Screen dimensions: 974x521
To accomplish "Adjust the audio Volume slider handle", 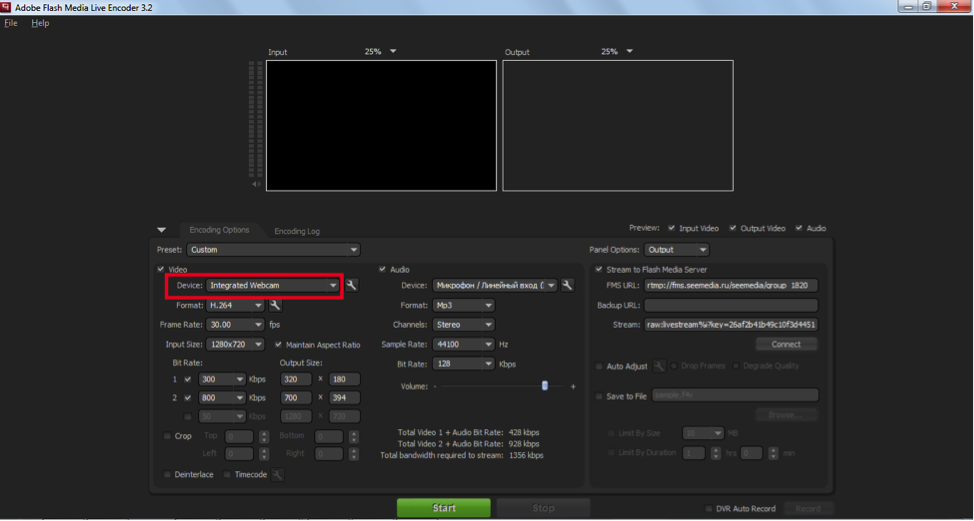I will pos(545,386).
